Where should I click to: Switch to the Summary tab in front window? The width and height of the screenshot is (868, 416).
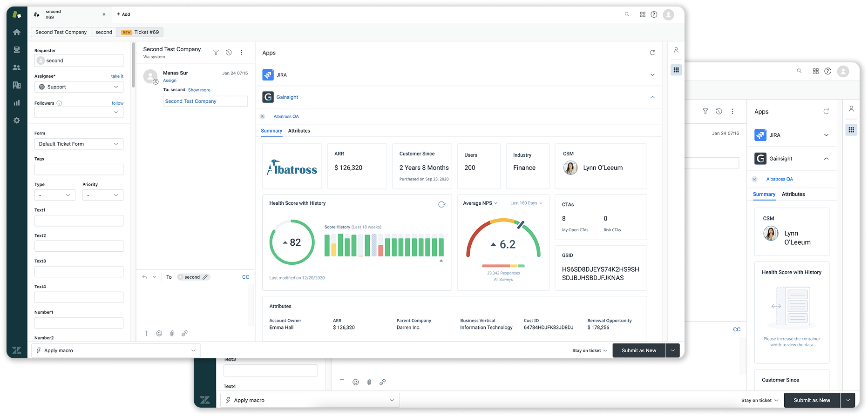tap(271, 131)
